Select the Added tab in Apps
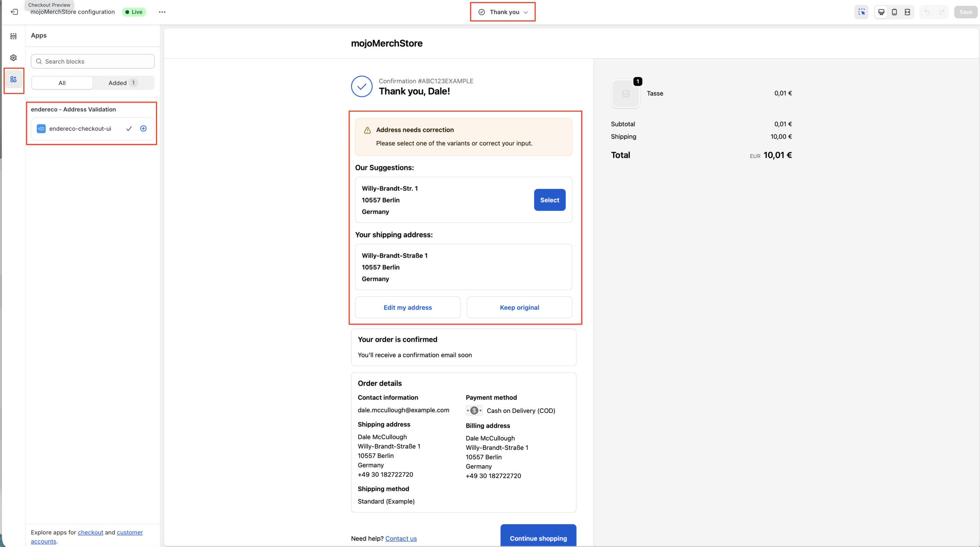 point(123,83)
